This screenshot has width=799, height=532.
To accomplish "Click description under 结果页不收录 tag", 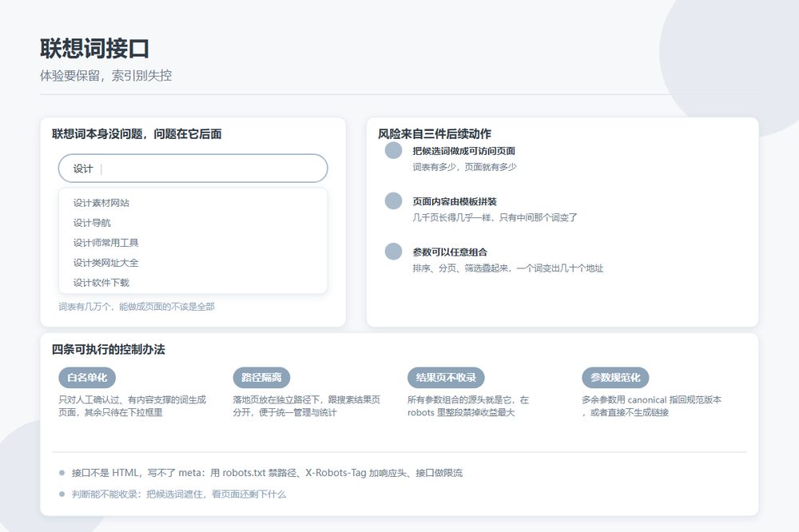I will pyautogui.click(x=468, y=406).
